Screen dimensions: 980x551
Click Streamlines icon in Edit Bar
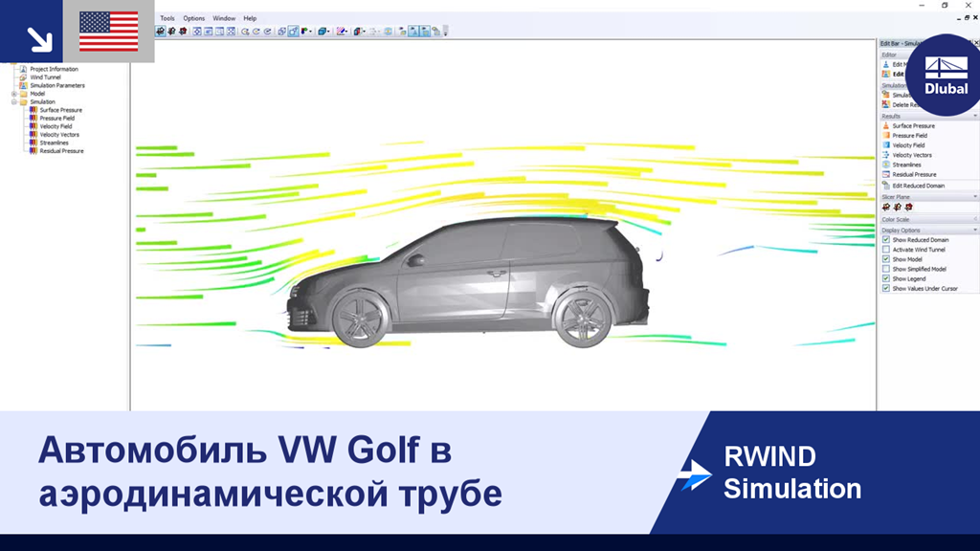(885, 165)
